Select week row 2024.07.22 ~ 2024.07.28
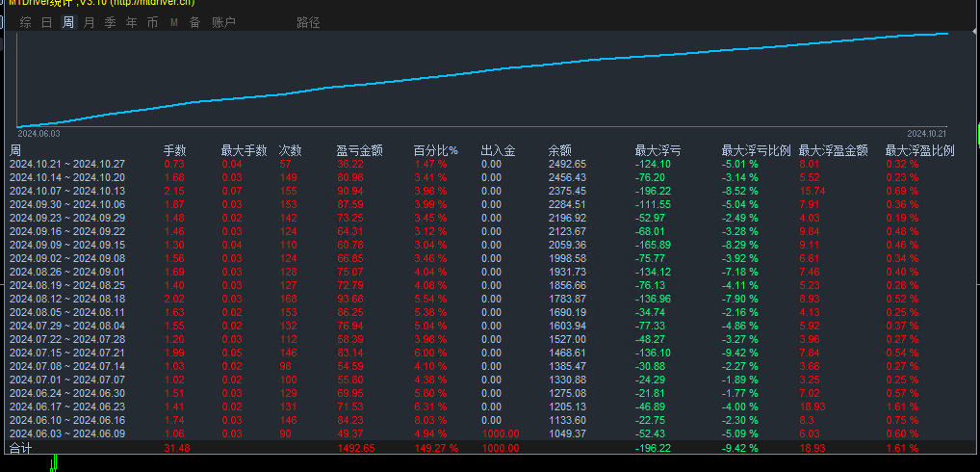980x472 pixels. coord(490,339)
